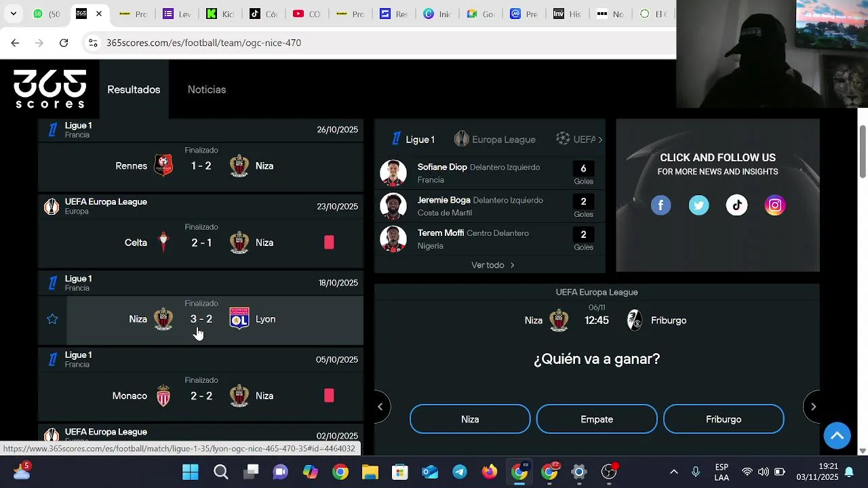Screen dimensions: 868x488
Task: Click the star next to Niza vs Lyon
Action: [x=52, y=319]
